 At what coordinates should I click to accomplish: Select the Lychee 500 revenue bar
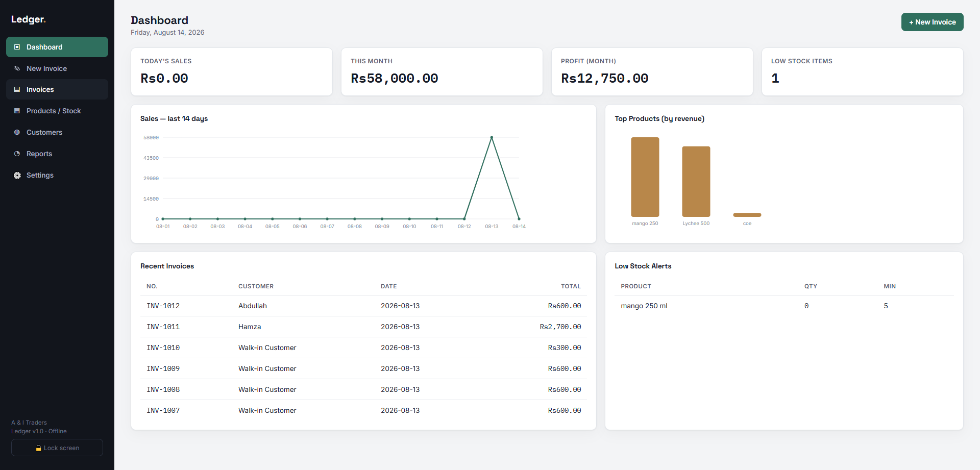click(696, 182)
